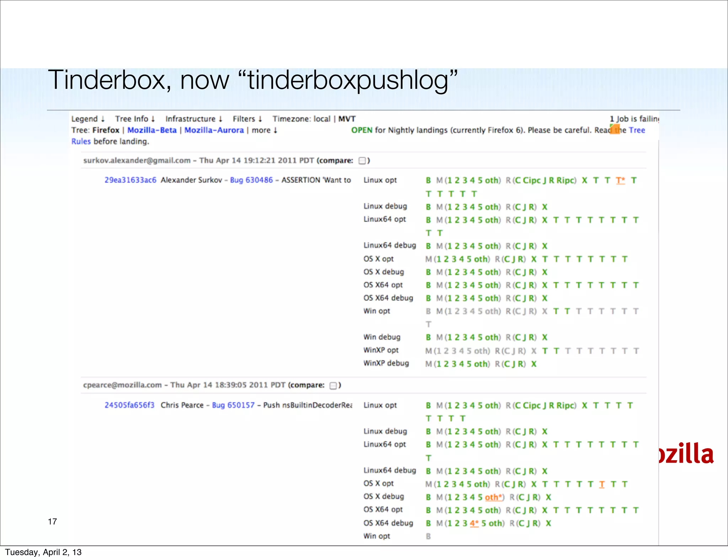Click the green B build icon for first Linux debug
The width and height of the screenshot is (728, 560).
click(x=428, y=207)
